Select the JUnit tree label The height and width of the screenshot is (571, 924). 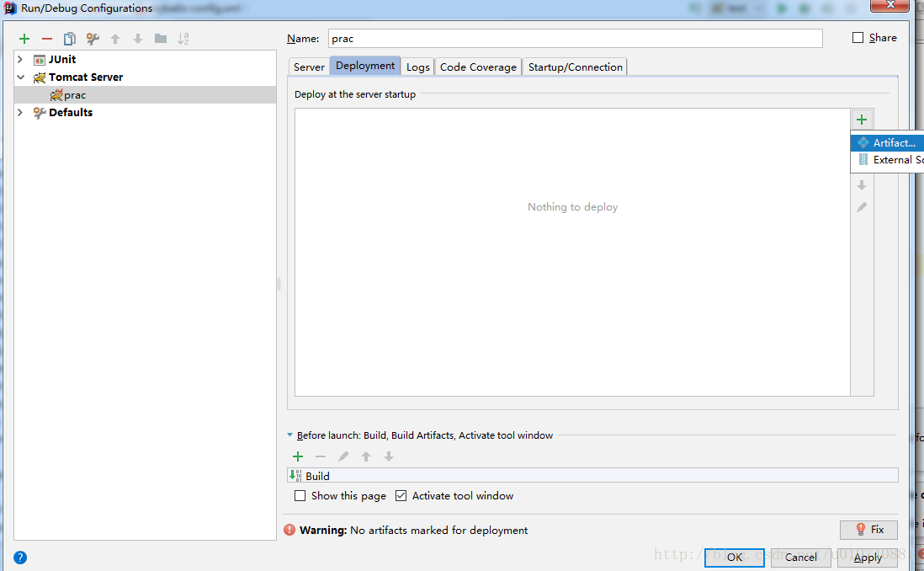[62, 60]
